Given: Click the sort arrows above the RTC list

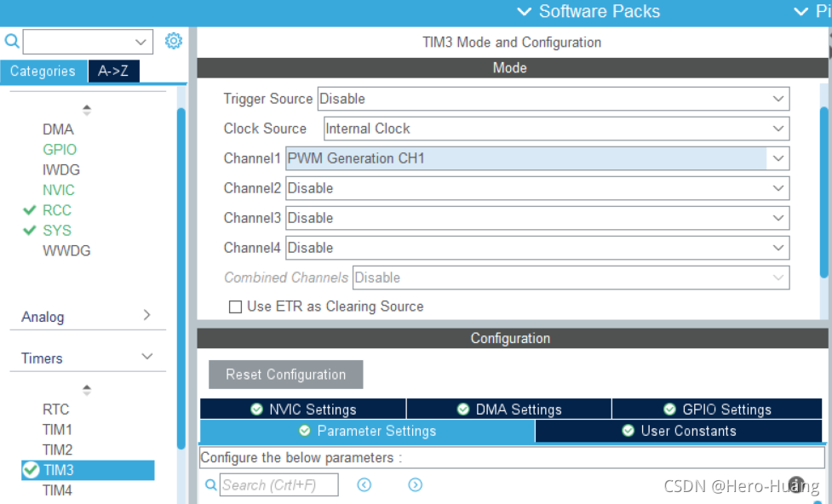Looking at the screenshot, I should click(87, 390).
